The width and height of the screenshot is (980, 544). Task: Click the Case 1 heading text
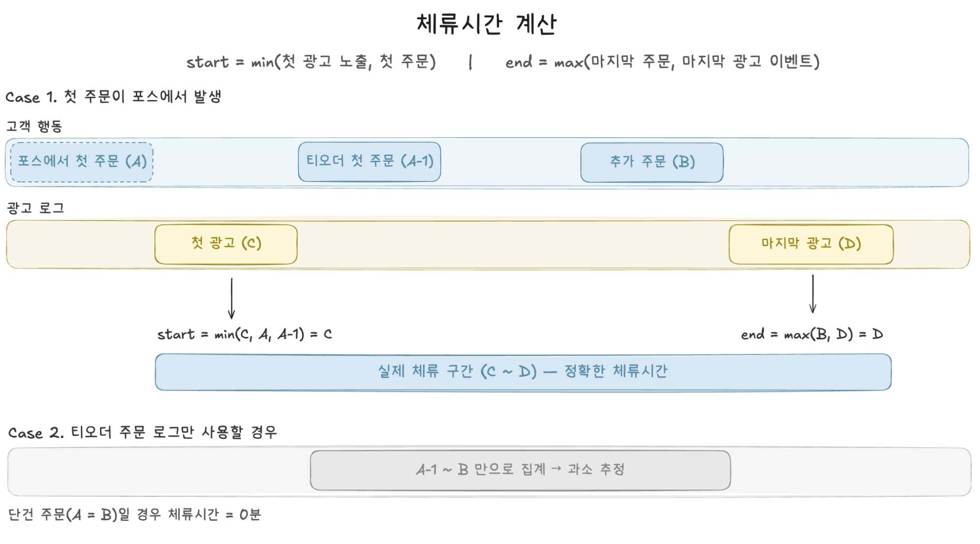pyautogui.click(x=113, y=97)
